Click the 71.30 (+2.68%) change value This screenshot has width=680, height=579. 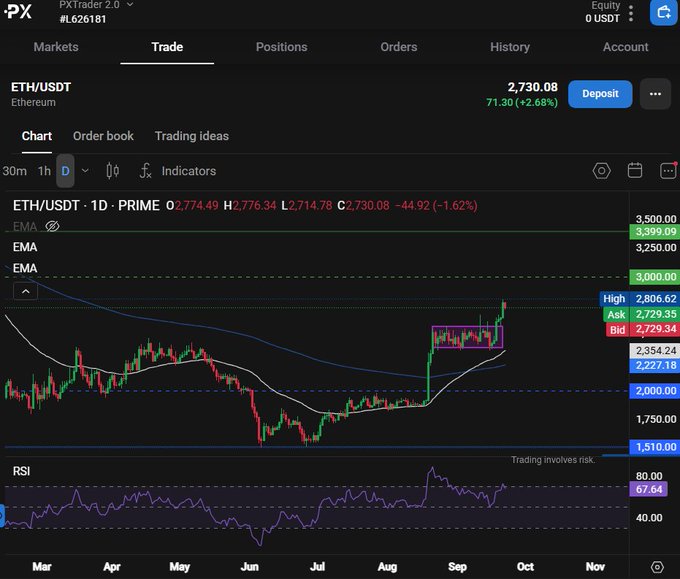coord(522,102)
